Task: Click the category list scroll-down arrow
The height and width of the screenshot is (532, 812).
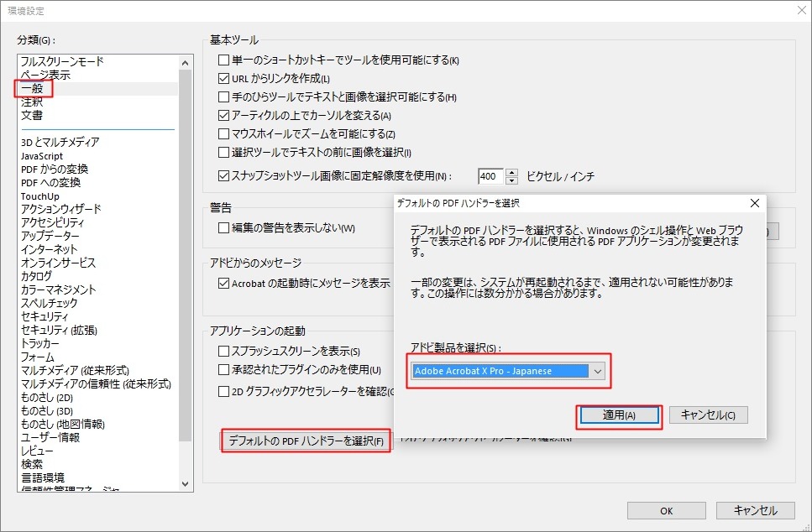Action: tap(186, 484)
